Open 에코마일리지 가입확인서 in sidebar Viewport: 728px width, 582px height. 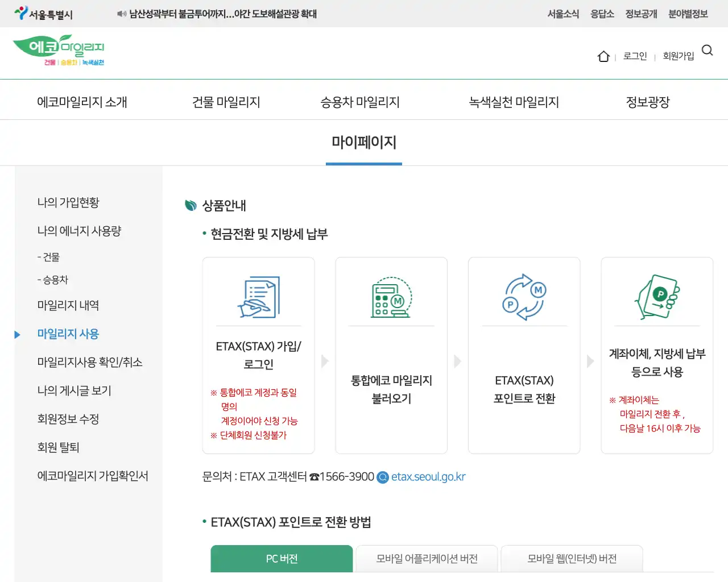(x=93, y=476)
